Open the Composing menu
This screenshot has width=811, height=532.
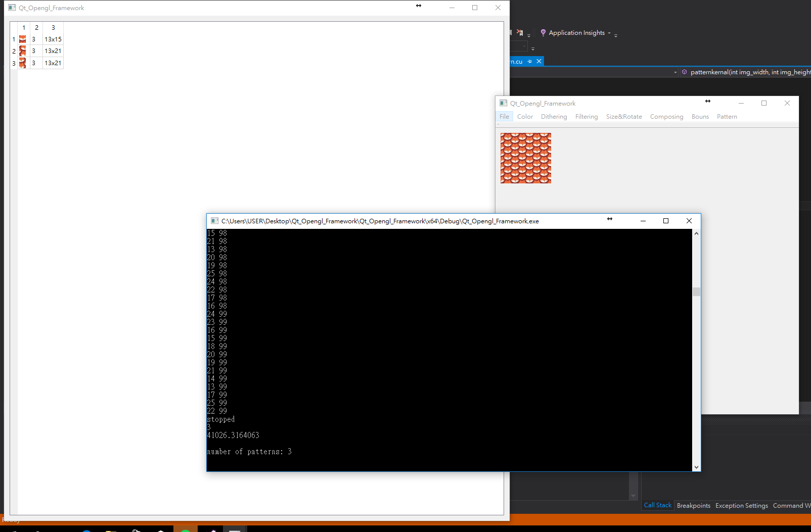pyautogui.click(x=666, y=116)
